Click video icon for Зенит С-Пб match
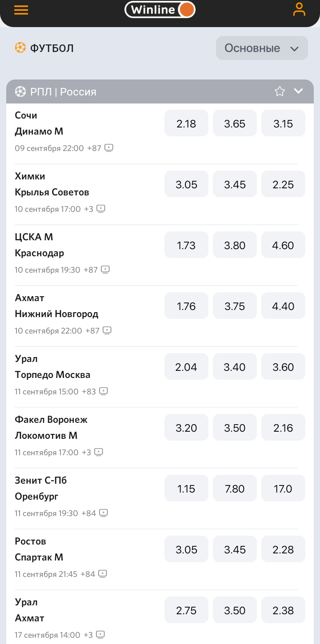 coord(104,513)
